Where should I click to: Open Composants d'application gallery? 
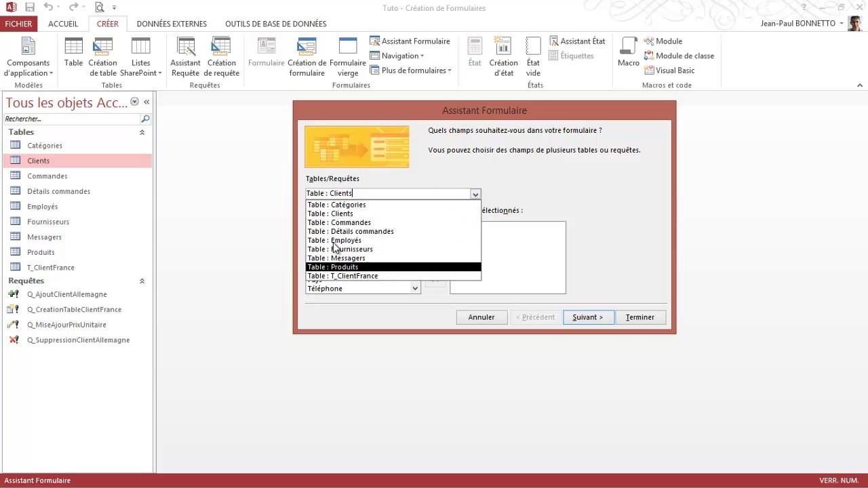pyautogui.click(x=28, y=57)
